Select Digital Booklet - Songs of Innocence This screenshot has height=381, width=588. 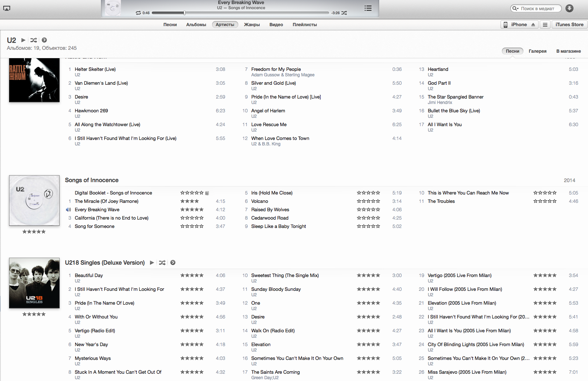113,193
